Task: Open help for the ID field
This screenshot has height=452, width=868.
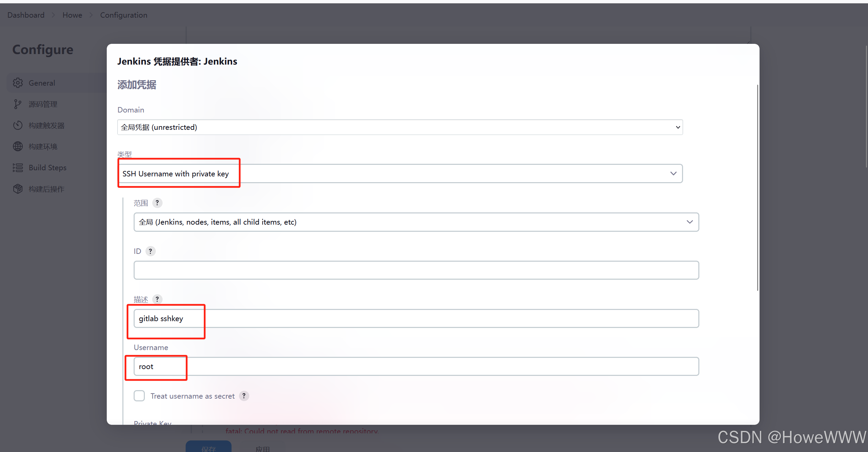Action: click(150, 251)
